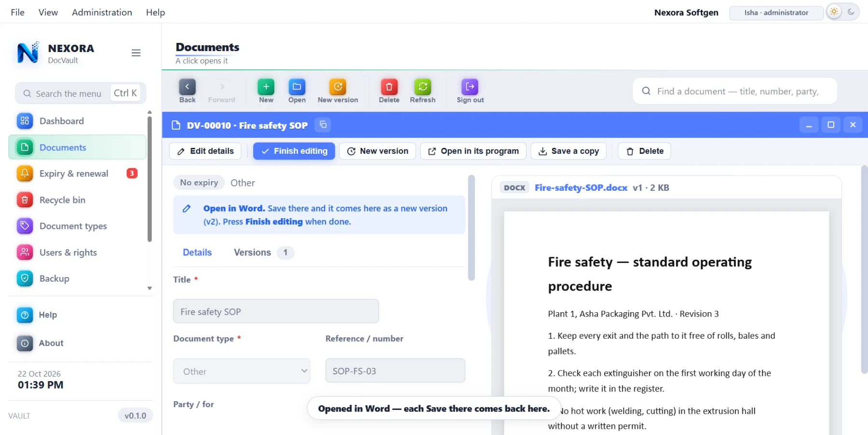Click the Save a copy button
This screenshot has width=868, height=435.
pyautogui.click(x=569, y=151)
